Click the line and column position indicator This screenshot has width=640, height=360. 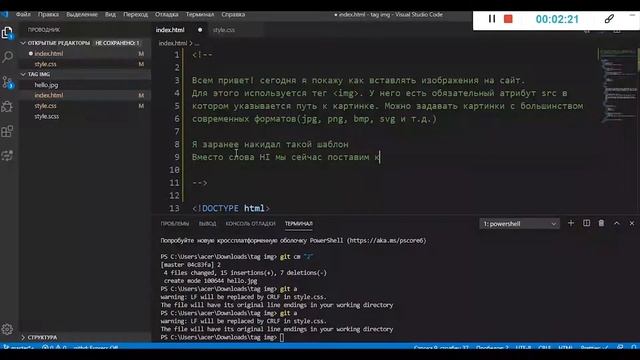pyautogui.click(x=441, y=348)
